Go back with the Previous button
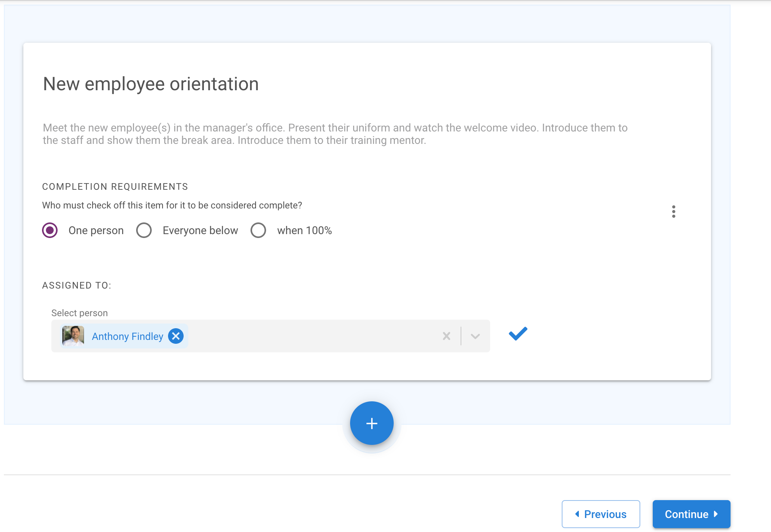 point(601,514)
